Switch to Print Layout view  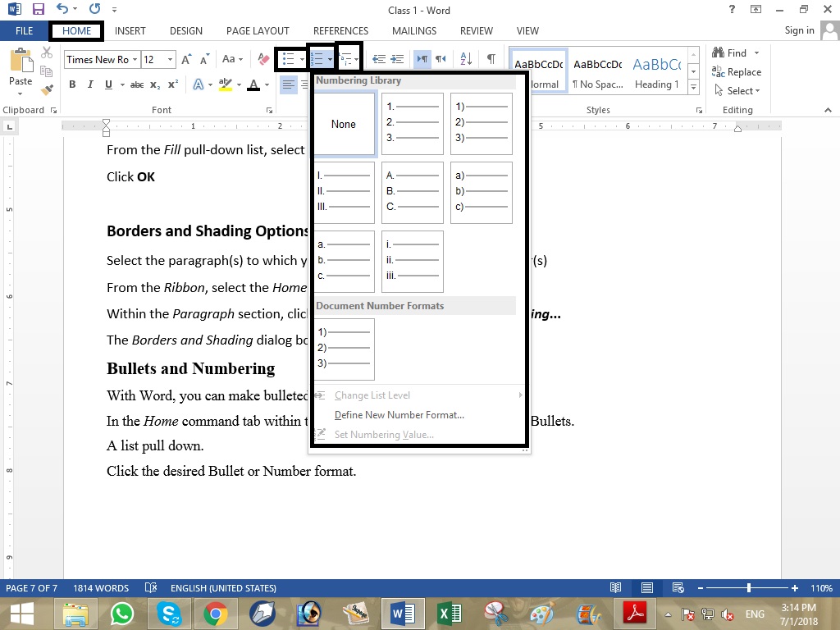coord(646,587)
